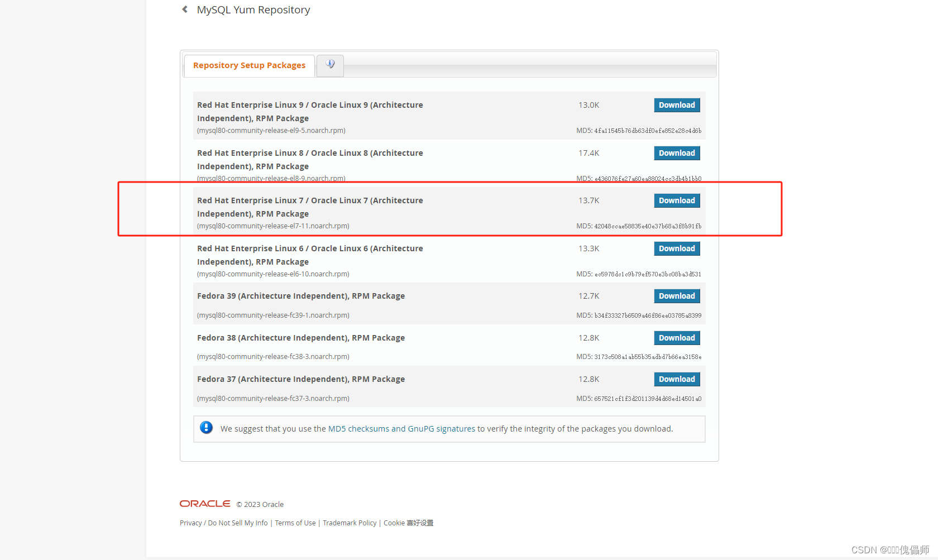Click the Fedora 38 package title

point(301,338)
